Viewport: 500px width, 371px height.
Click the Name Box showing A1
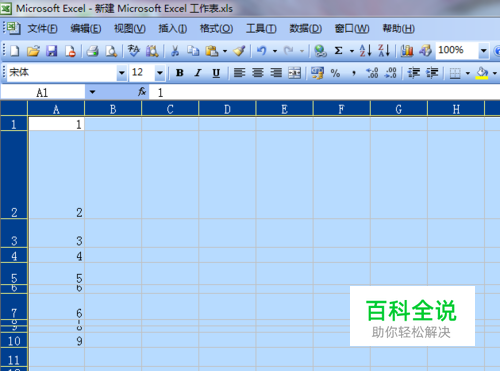(x=43, y=92)
